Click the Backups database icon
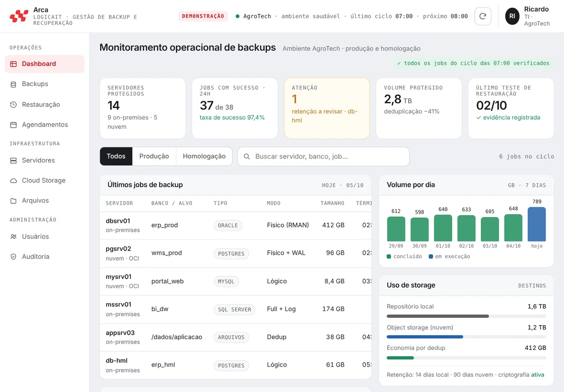 point(13,84)
